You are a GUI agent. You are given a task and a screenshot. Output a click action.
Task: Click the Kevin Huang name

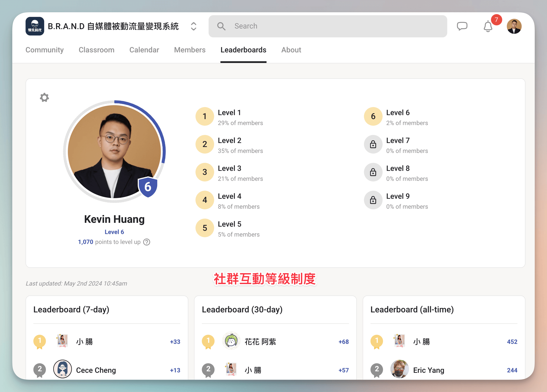(x=114, y=219)
